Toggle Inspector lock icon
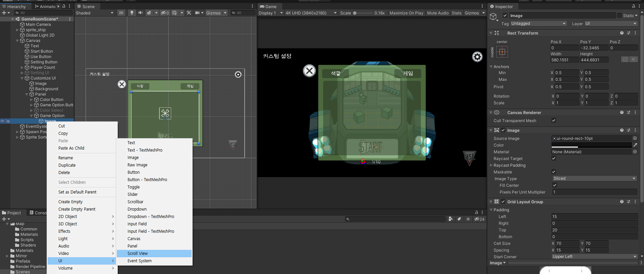The width and height of the screenshot is (644, 274). [x=633, y=6]
